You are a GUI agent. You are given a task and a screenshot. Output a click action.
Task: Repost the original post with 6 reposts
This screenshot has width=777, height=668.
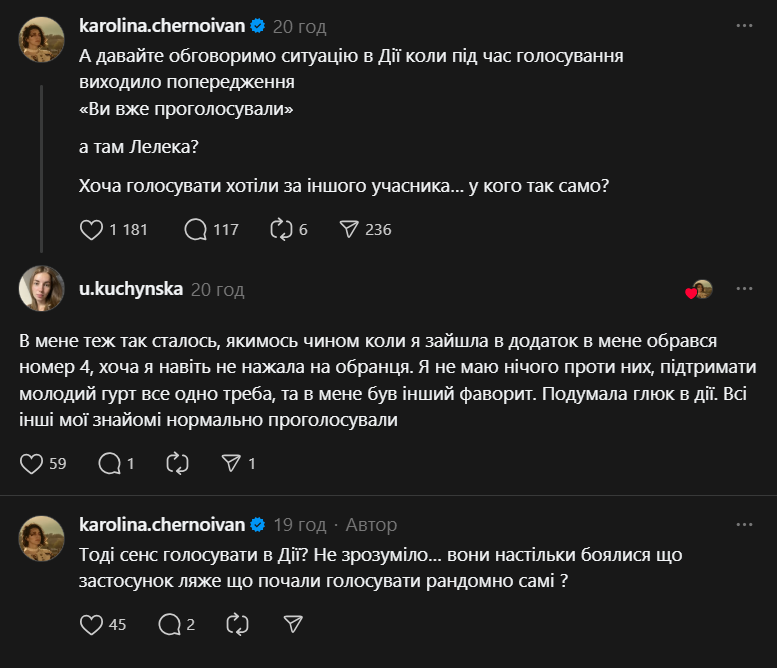(281, 229)
